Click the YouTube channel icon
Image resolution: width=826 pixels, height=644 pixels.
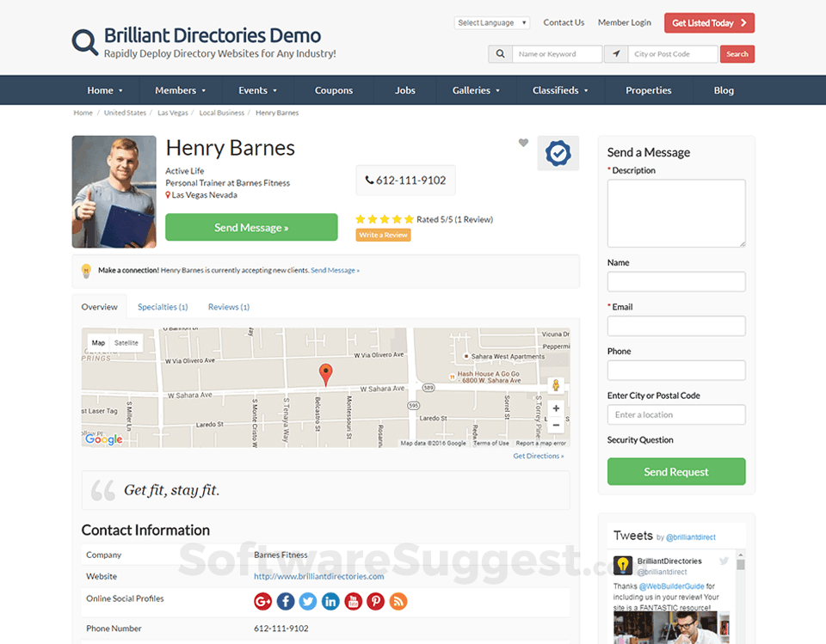click(x=353, y=601)
